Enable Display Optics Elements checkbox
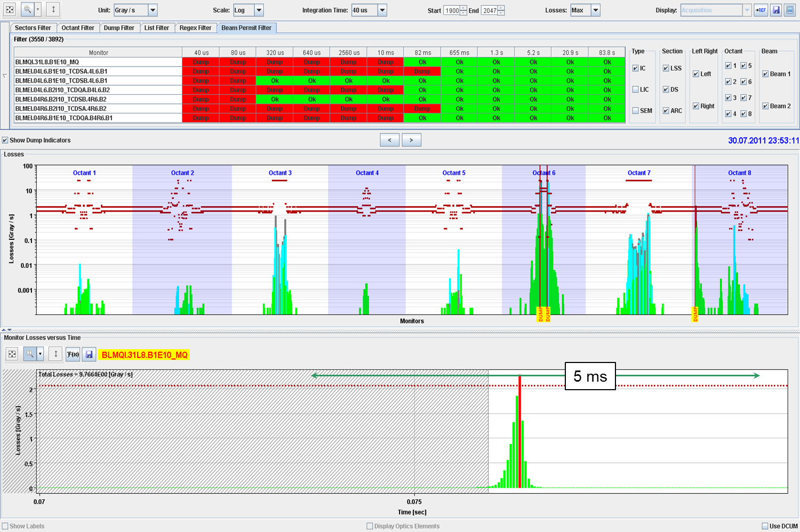 click(370, 526)
